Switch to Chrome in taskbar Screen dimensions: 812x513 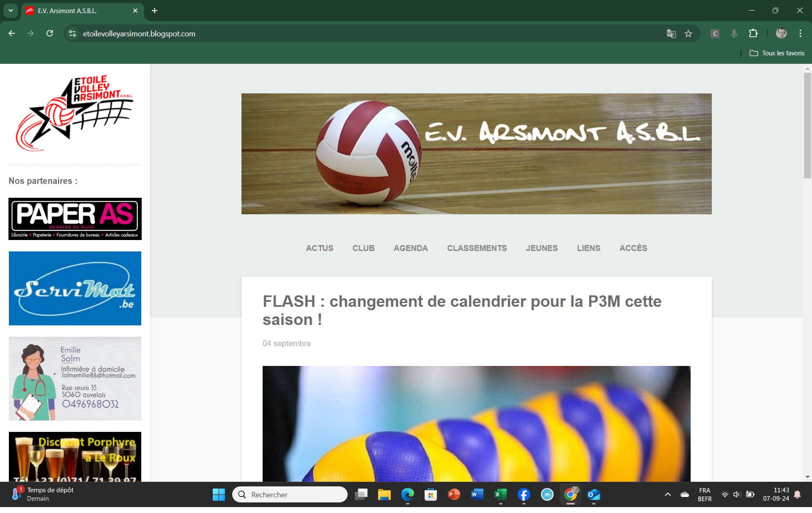[571, 494]
